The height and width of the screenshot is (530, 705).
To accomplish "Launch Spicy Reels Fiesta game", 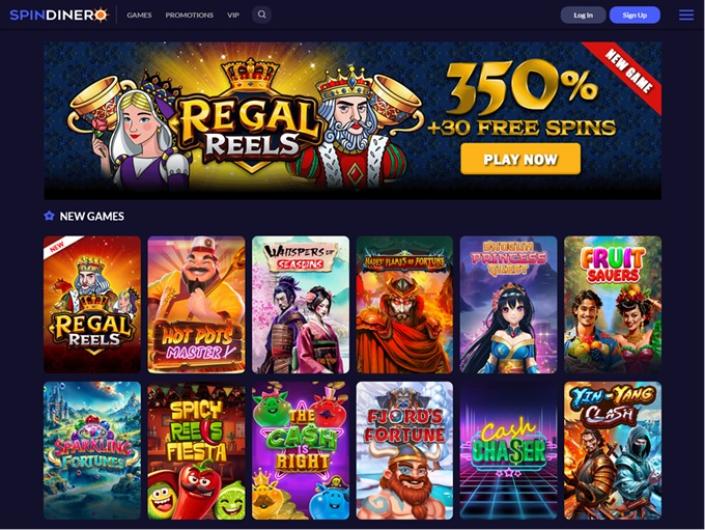I will pos(196,450).
